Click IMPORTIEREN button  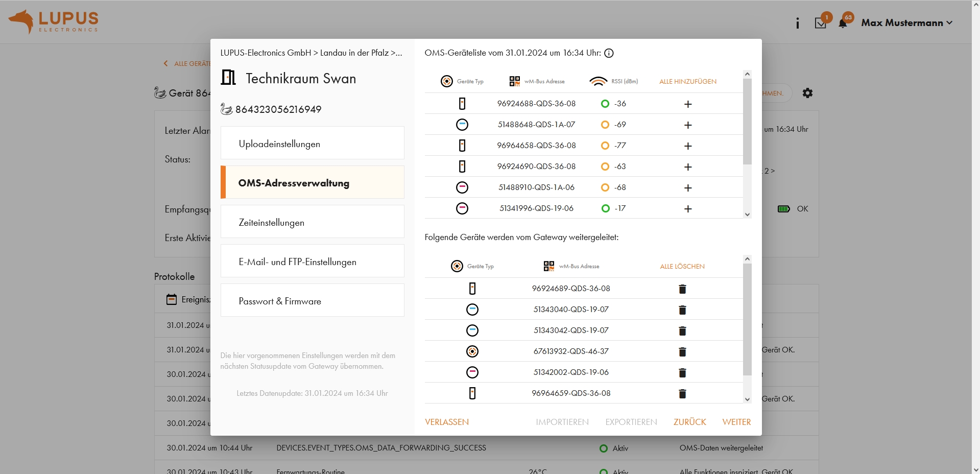[x=562, y=422]
